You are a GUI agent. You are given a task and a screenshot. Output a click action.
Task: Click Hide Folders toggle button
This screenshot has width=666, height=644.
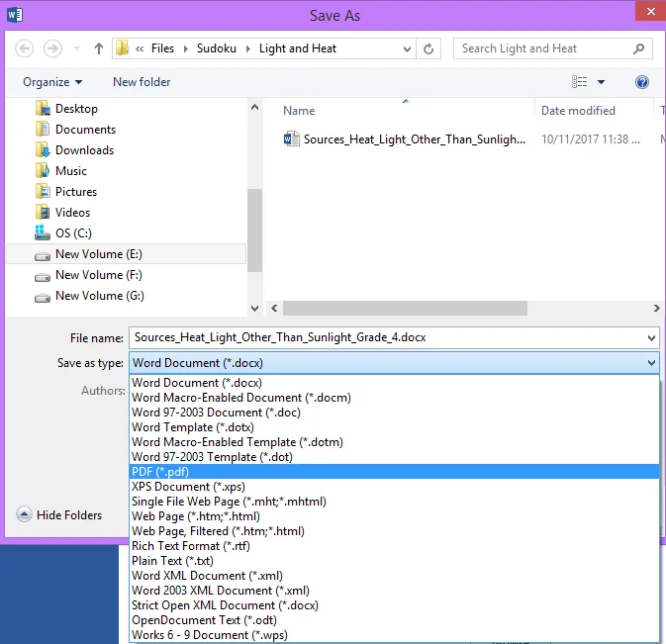(x=59, y=515)
